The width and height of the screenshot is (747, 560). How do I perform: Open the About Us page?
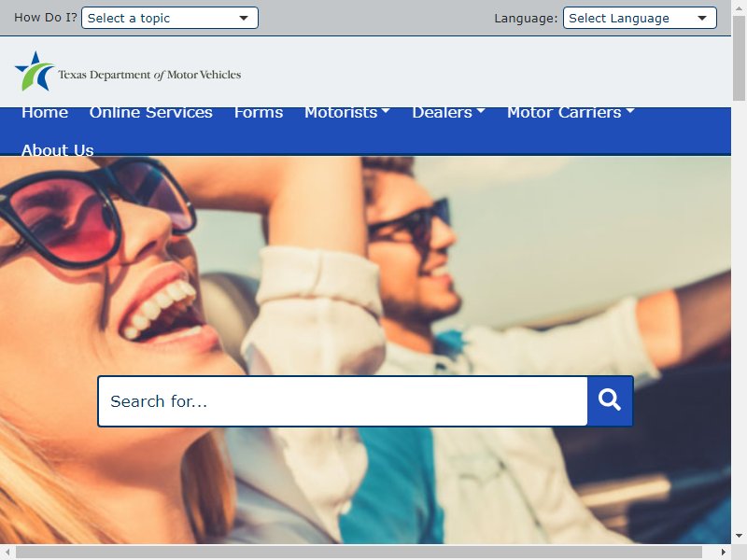[58, 150]
